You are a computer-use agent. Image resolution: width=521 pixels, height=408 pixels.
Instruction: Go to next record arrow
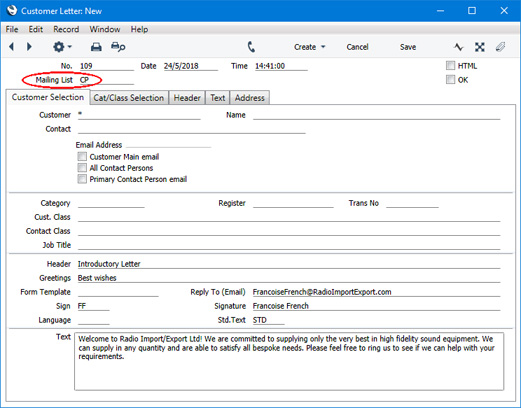pos(29,47)
